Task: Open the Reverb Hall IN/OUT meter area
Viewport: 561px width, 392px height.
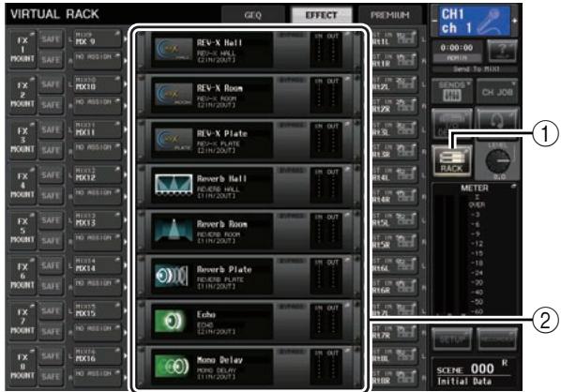Action: point(326,187)
